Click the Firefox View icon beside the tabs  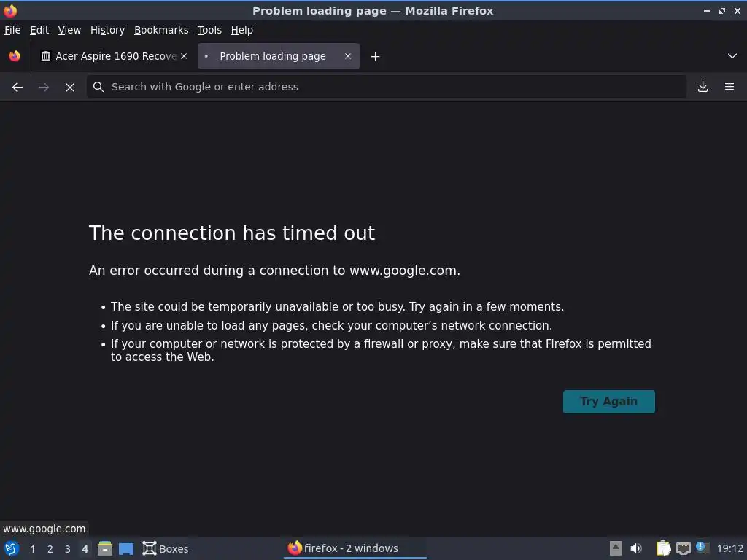click(15, 56)
